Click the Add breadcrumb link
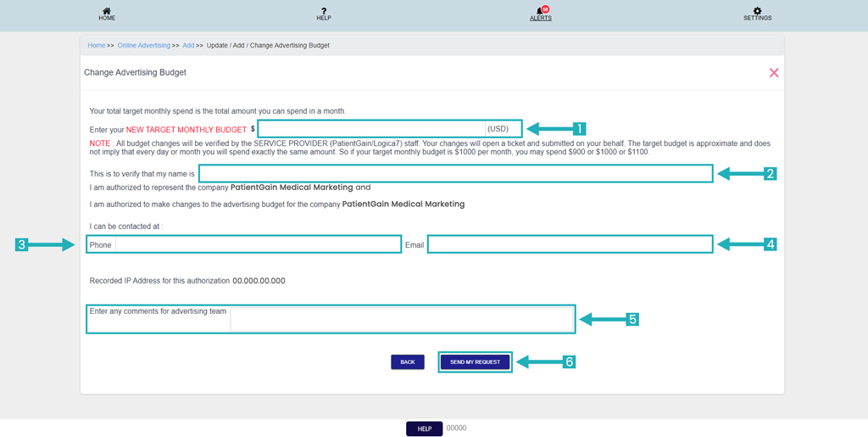868x437 pixels. [x=188, y=45]
